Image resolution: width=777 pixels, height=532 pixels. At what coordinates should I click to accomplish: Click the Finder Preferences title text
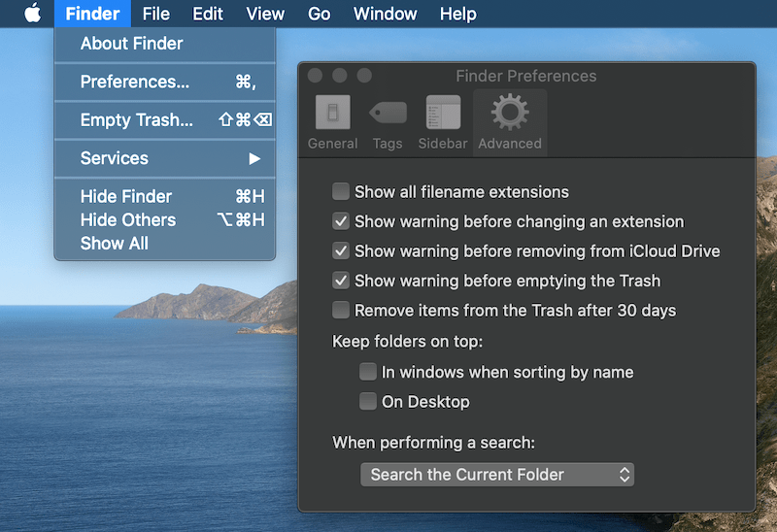pyautogui.click(x=525, y=76)
